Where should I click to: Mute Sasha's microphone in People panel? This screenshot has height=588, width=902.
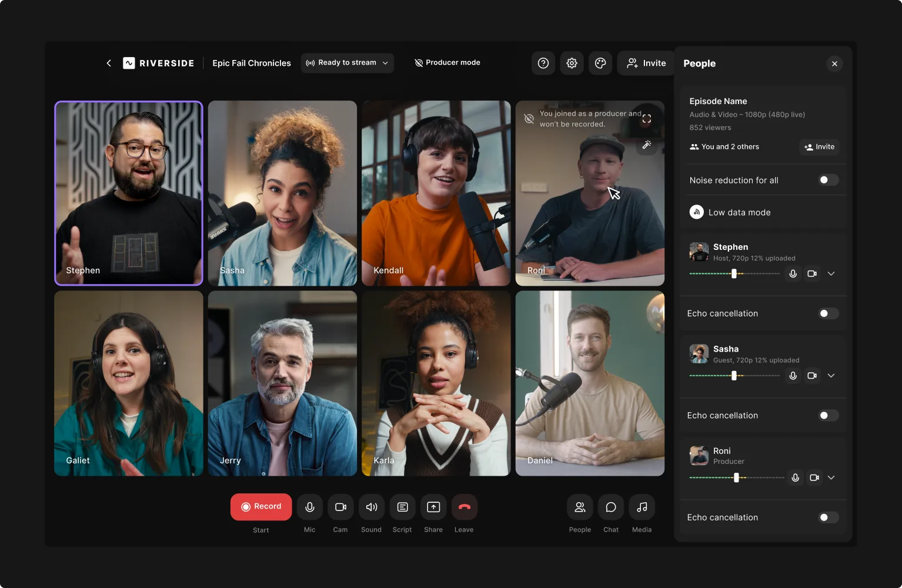pyautogui.click(x=793, y=376)
